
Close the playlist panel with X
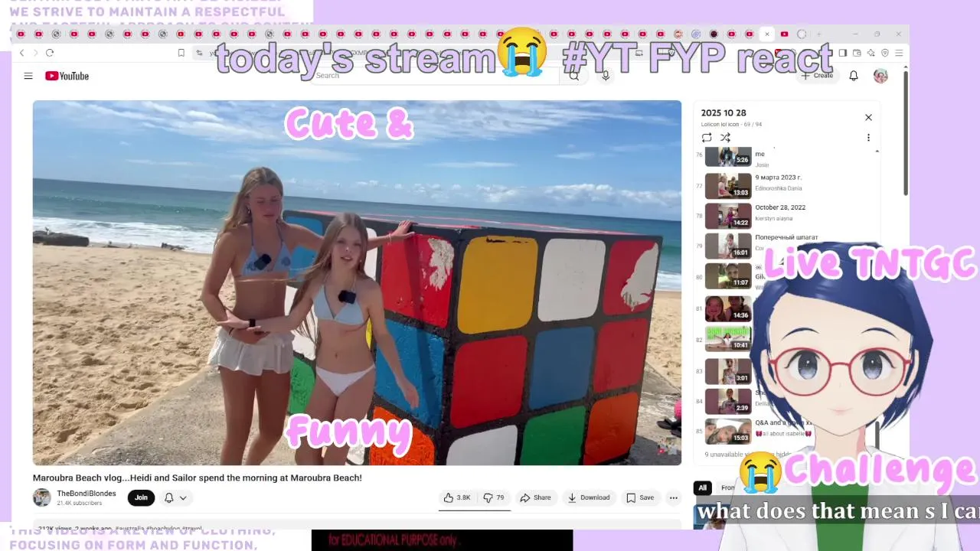(868, 117)
